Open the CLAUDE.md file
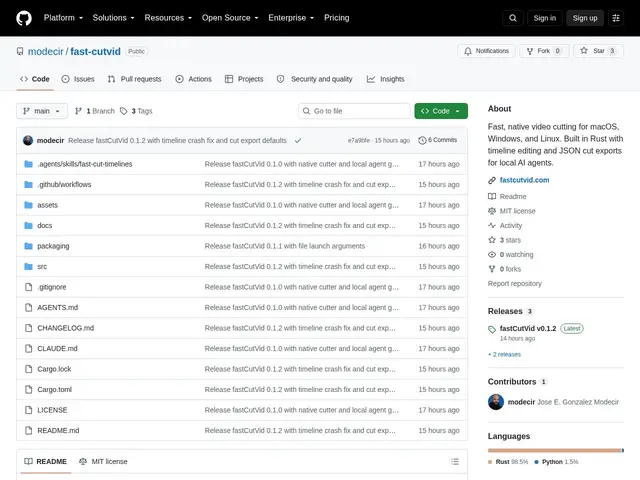The image size is (640, 480). 57,349
